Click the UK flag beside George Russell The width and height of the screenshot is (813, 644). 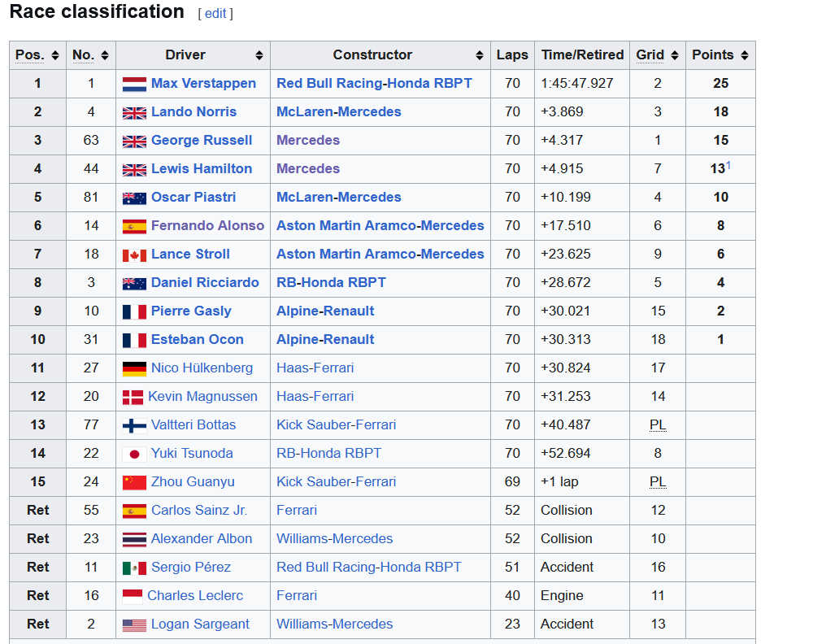click(x=134, y=141)
